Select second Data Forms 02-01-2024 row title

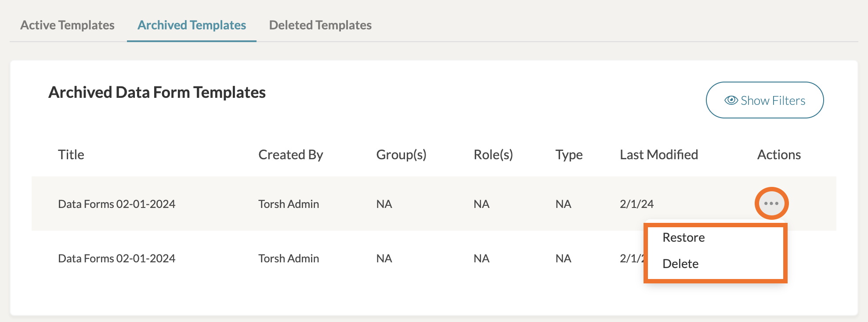pyautogui.click(x=116, y=258)
